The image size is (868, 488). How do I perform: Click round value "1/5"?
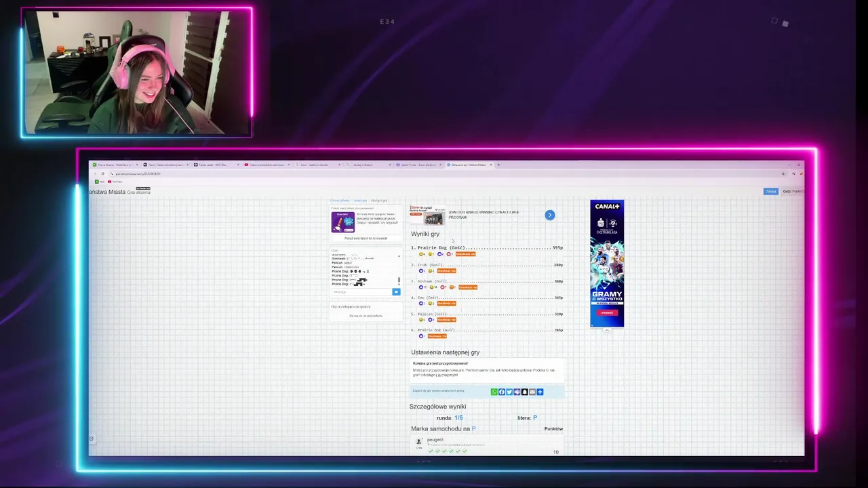[x=458, y=418]
